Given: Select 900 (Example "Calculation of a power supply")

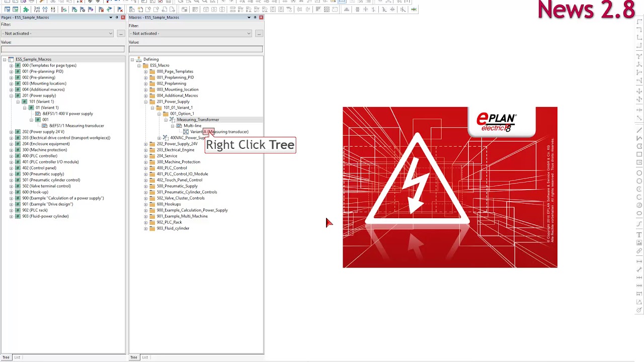Looking at the screenshot, I should (x=63, y=198).
